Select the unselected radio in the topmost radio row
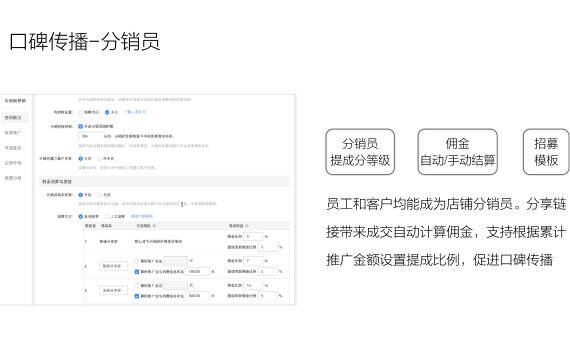The height and width of the screenshot is (360, 570). [81, 112]
